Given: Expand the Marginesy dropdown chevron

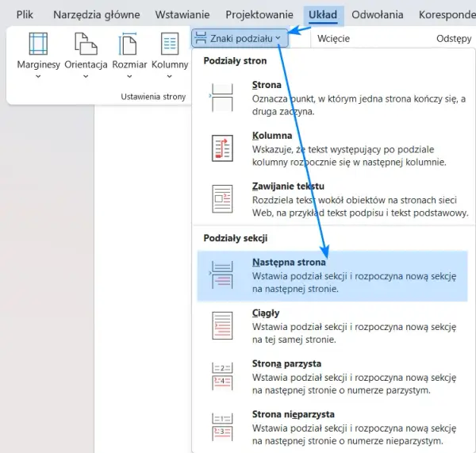Looking at the screenshot, I should (x=38, y=76).
